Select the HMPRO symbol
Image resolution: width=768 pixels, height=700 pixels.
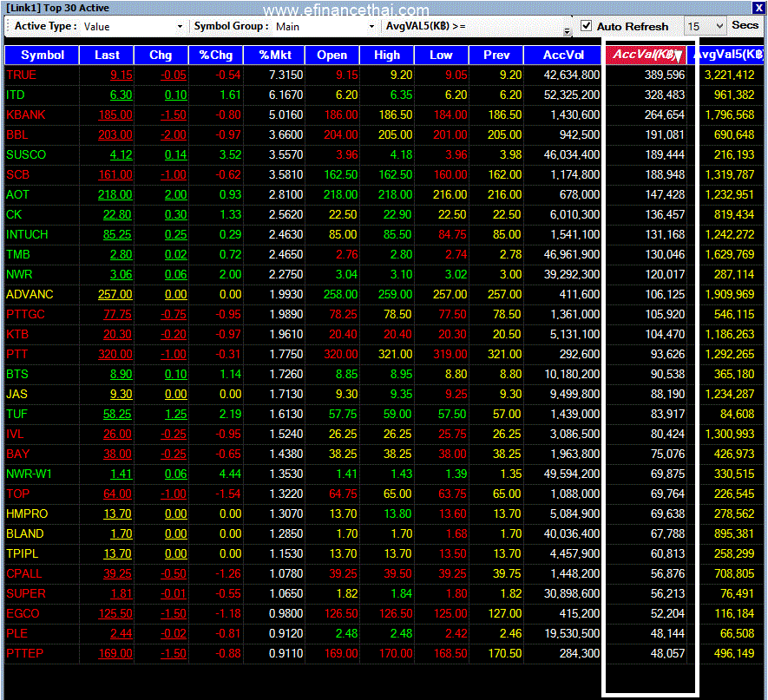click(x=27, y=514)
